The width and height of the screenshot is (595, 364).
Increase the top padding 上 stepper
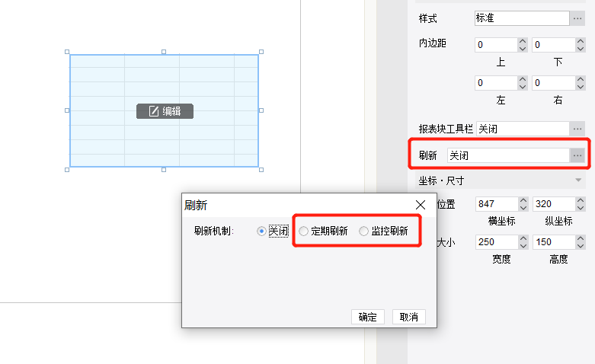pos(523,41)
